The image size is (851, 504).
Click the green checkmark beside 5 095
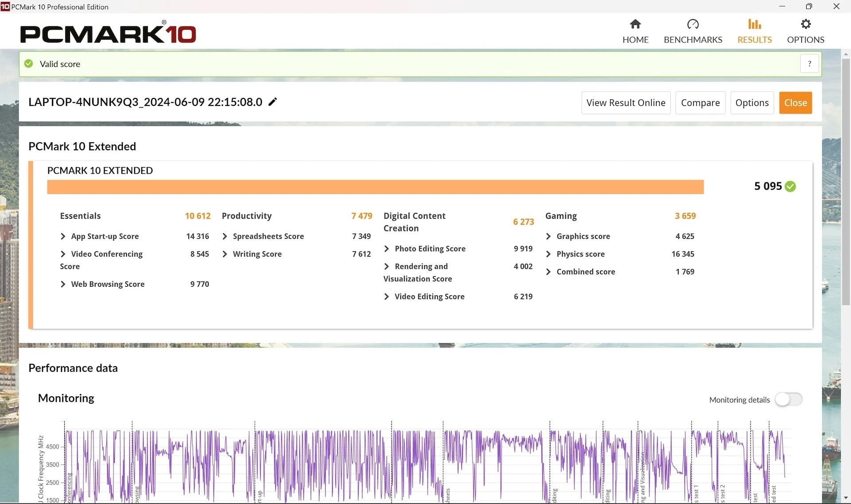(790, 187)
